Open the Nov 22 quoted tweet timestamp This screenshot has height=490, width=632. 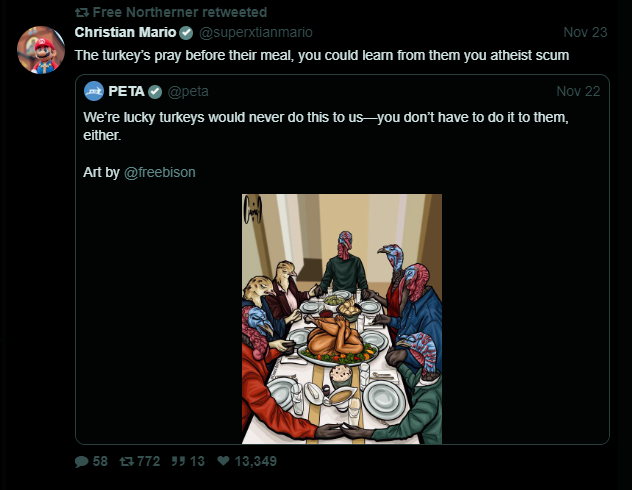(578, 92)
